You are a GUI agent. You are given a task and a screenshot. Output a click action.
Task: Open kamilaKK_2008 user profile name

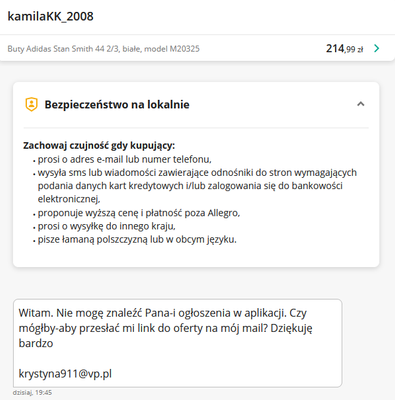(x=50, y=16)
